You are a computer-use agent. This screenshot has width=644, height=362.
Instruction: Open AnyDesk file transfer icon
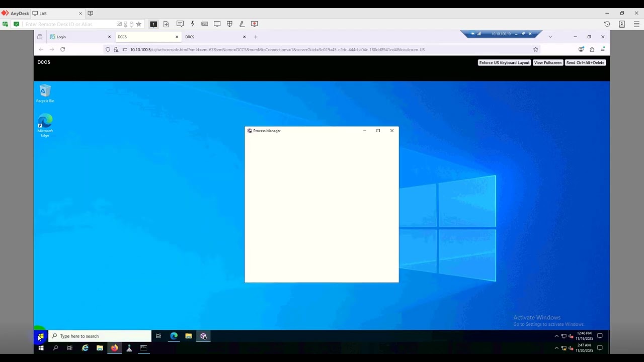(x=166, y=24)
